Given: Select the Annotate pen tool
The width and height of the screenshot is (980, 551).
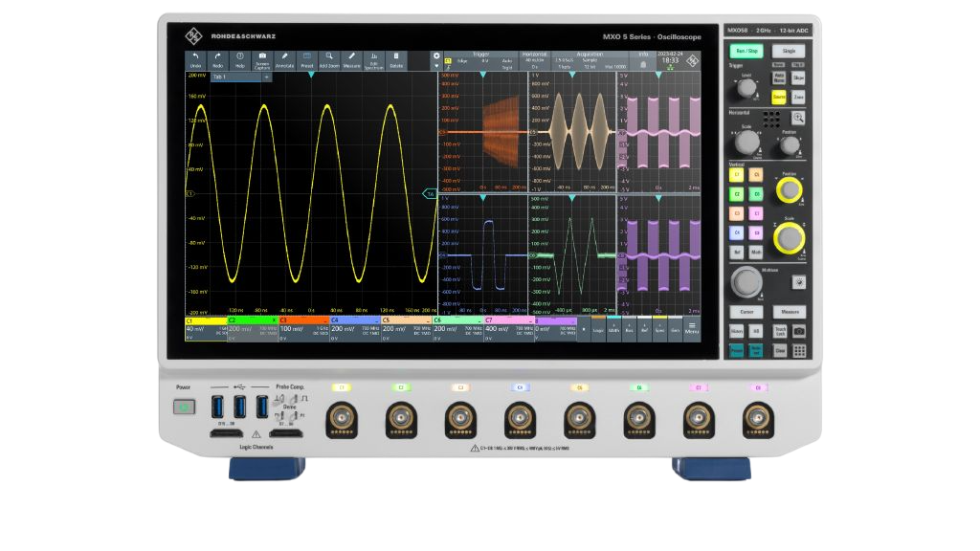Looking at the screenshot, I should (x=285, y=59).
